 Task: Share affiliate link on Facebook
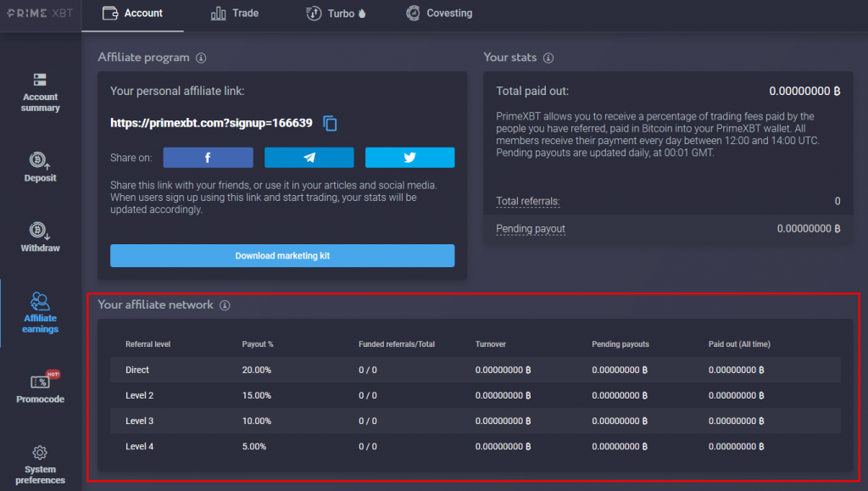209,157
